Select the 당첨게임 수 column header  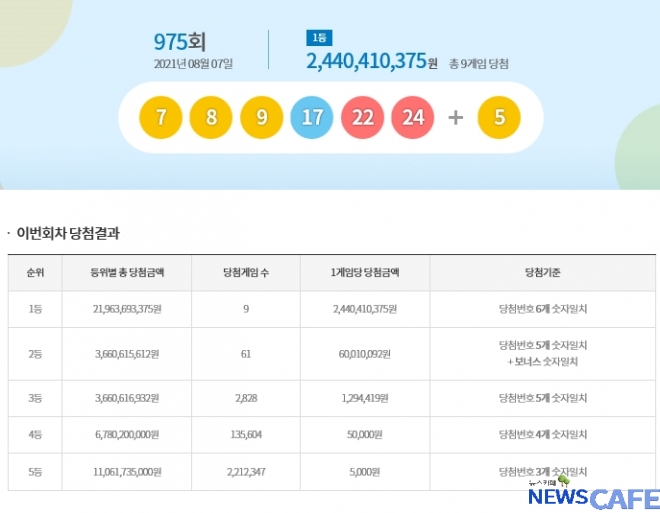[x=245, y=272]
